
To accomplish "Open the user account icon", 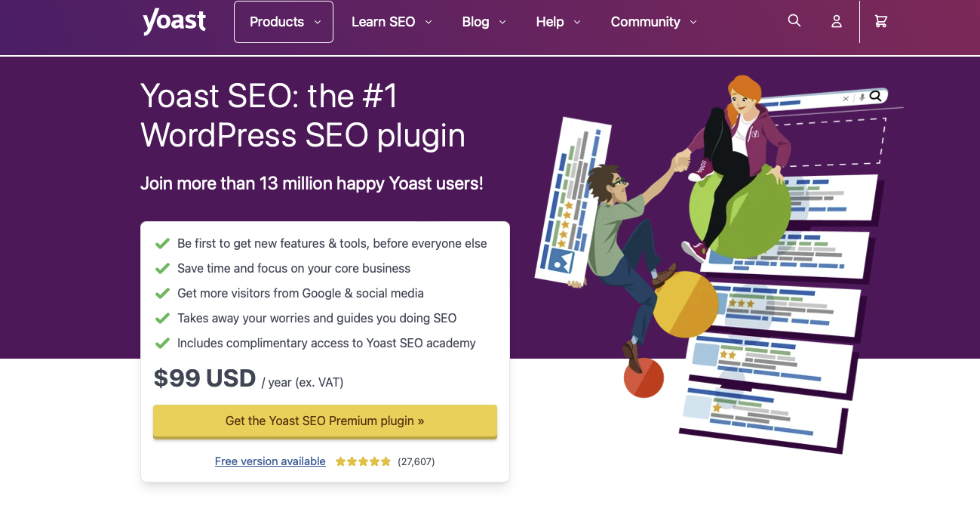I will [x=836, y=22].
